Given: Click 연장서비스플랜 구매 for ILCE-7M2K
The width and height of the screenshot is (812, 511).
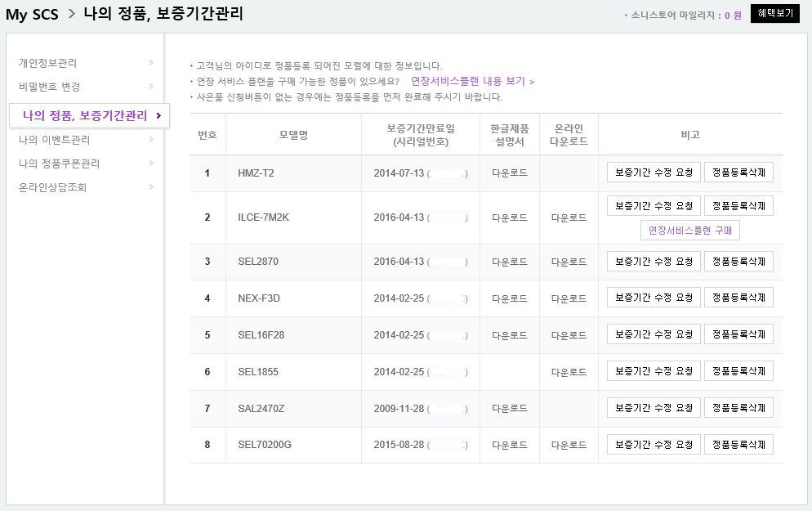Looking at the screenshot, I should (690, 231).
